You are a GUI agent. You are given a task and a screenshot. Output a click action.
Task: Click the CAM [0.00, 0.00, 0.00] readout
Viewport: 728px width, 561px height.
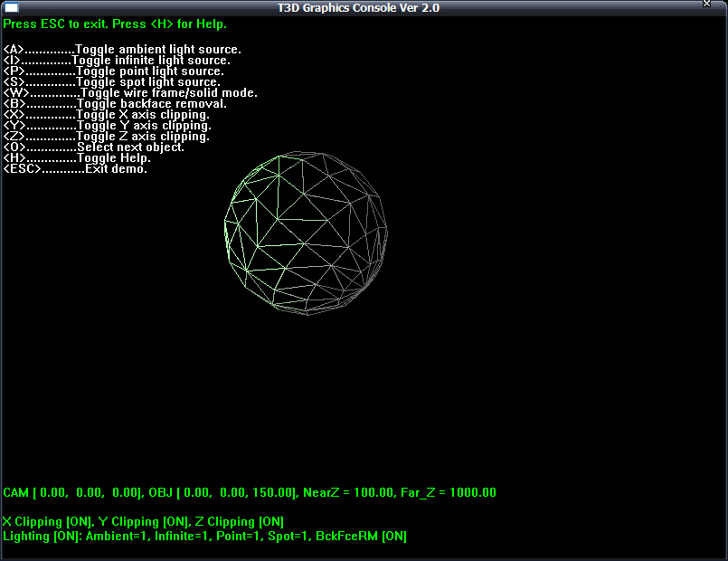tap(74, 493)
